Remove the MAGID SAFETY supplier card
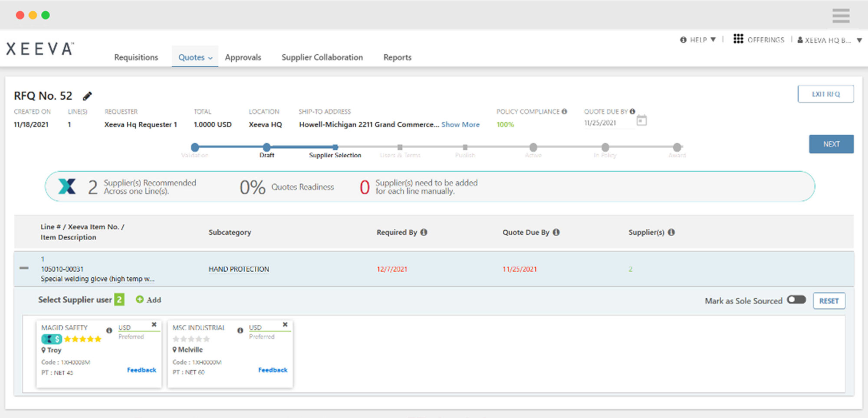The width and height of the screenshot is (868, 418). (x=154, y=324)
